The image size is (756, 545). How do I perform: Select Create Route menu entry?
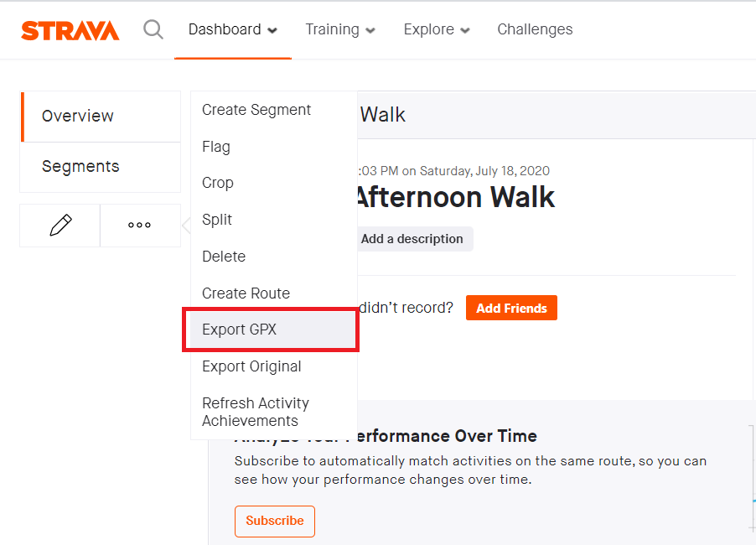click(x=246, y=293)
